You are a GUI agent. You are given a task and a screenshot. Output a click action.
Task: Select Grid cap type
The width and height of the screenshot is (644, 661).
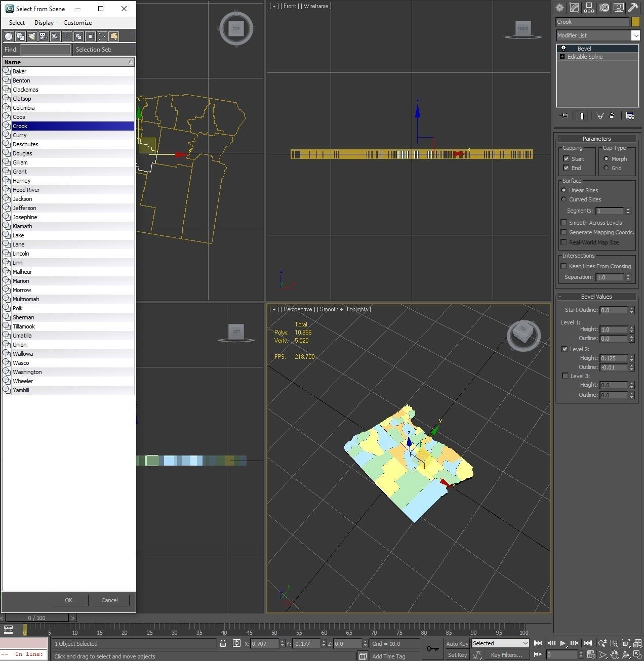click(x=606, y=168)
